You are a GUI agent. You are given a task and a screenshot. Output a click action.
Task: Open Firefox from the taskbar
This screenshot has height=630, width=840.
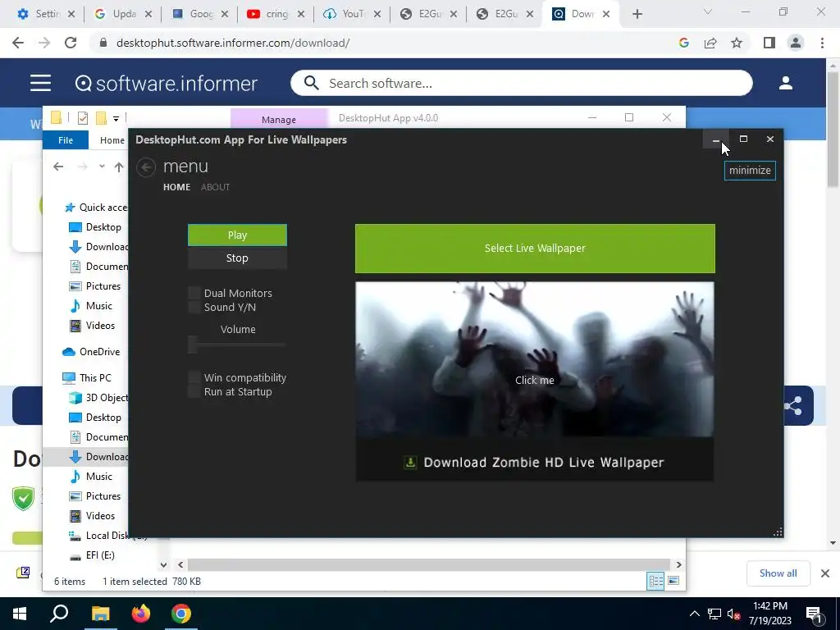140,614
